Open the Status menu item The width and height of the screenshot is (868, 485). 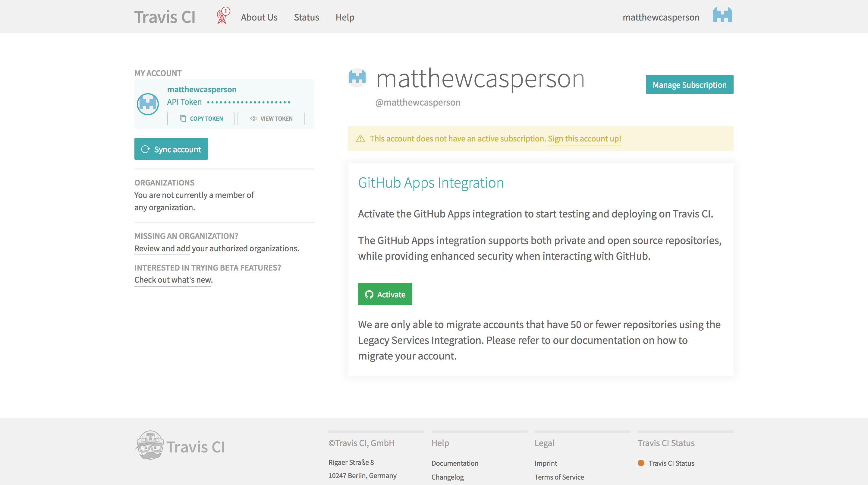pos(306,17)
